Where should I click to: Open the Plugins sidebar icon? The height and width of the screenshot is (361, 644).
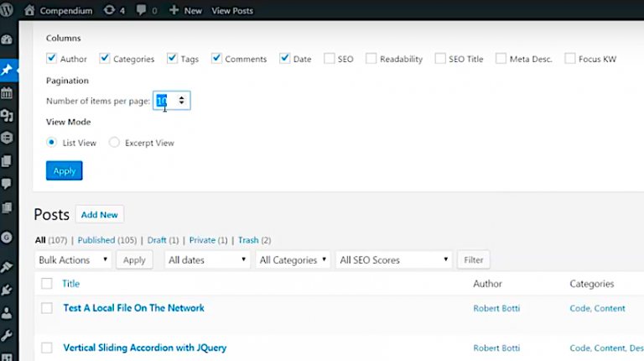point(7,290)
